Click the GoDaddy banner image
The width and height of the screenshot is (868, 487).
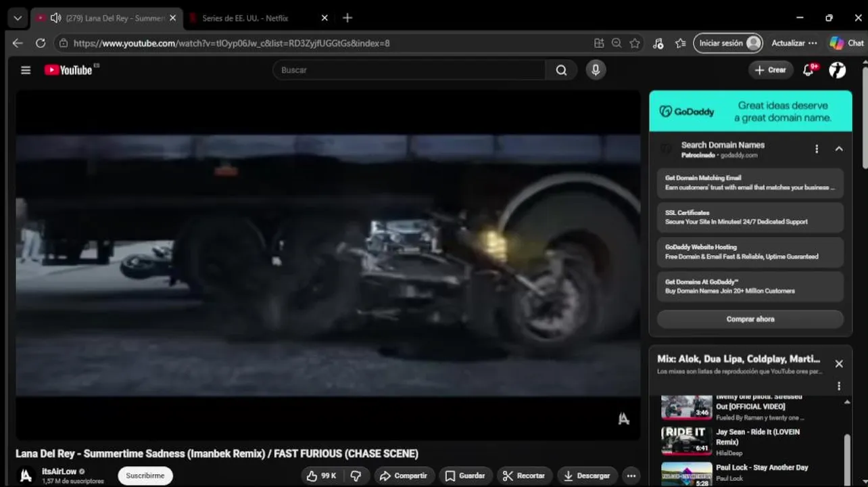coord(750,111)
